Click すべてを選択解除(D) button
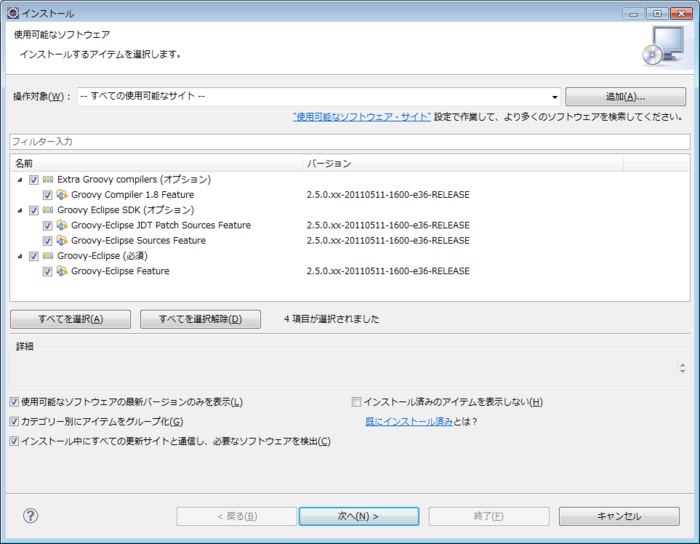This screenshot has height=544, width=700. click(200, 319)
